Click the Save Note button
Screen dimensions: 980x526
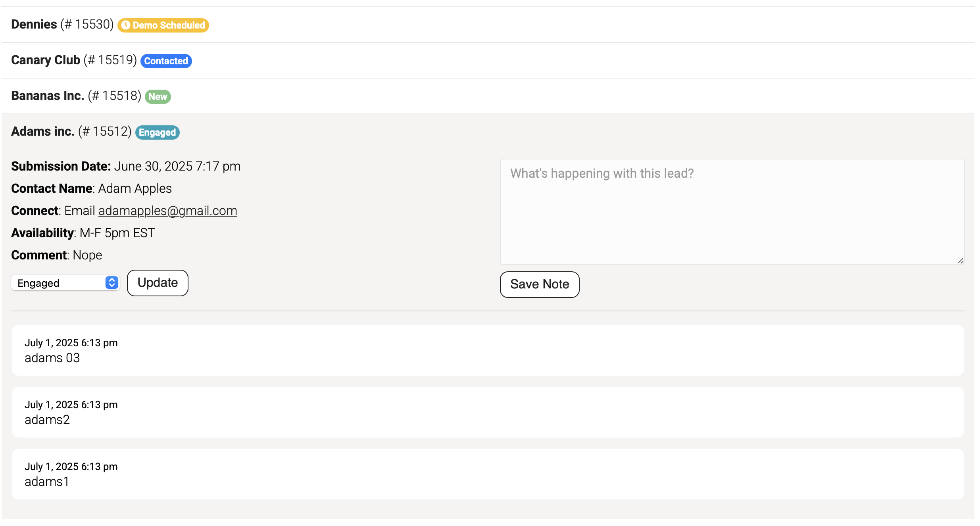point(540,284)
